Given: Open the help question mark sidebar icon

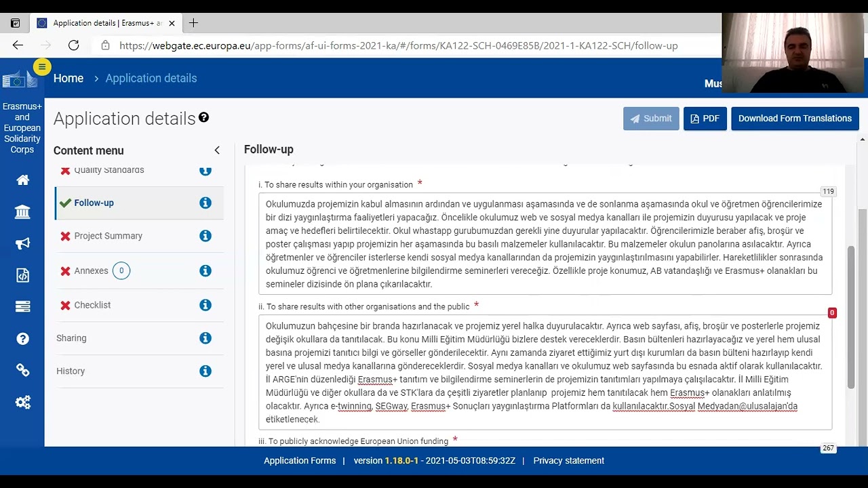Looking at the screenshot, I should pos(22,338).
